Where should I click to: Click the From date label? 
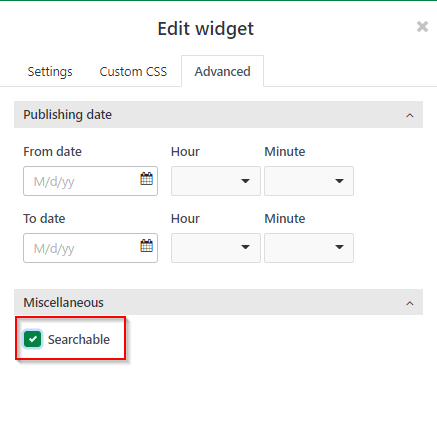point(52,152)
